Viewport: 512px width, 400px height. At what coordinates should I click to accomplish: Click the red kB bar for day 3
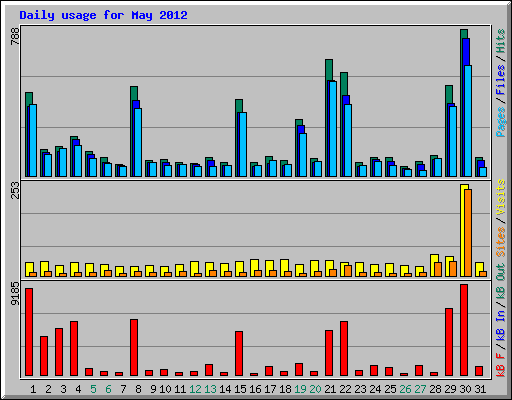pos(59,352)
